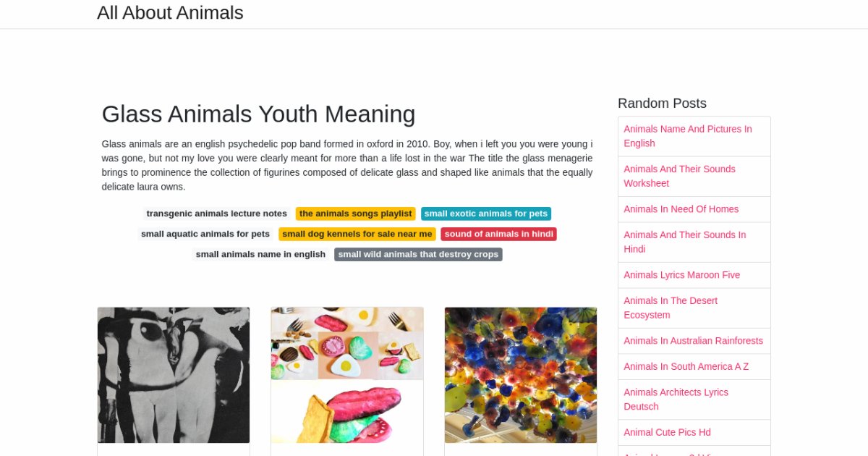868x456 pixels.
Task: Click Animals In The Desert Ecosystem link
Action: click(671, 308)
